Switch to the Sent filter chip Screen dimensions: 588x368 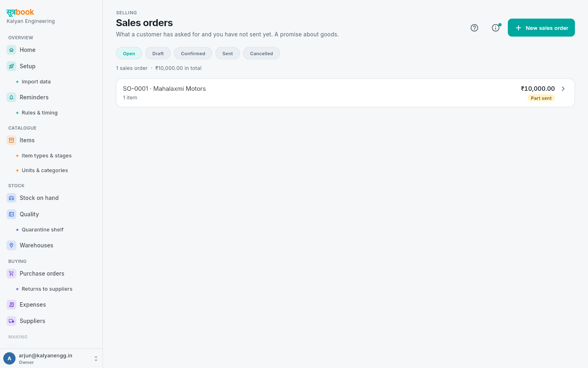pos(227,54)
